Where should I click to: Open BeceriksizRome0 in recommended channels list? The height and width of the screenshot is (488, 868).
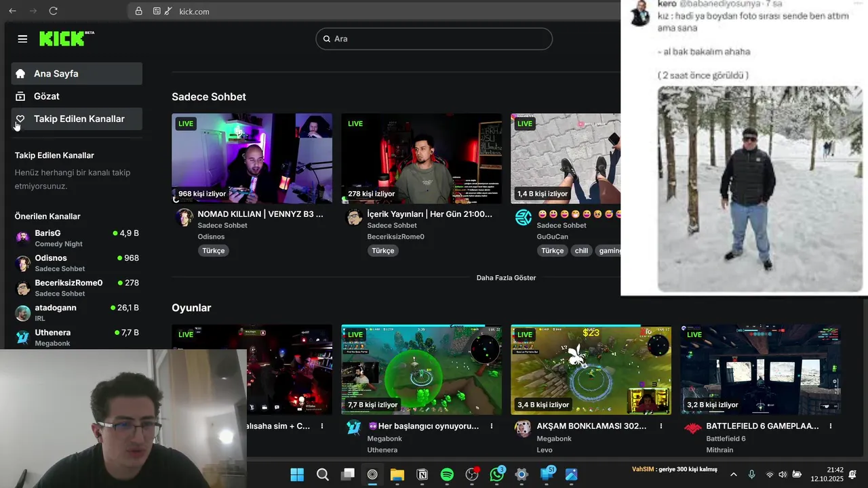pos(77,288)
